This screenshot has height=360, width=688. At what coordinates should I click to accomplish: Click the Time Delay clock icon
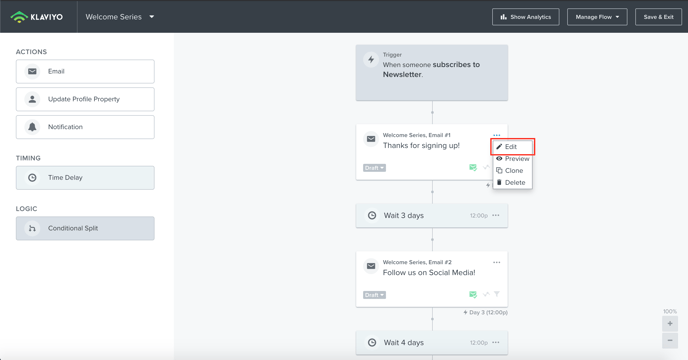coord(32,177)
